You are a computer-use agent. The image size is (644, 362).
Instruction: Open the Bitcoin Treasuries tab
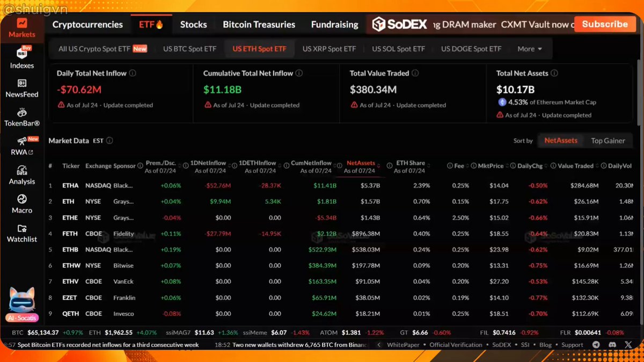(259, 25)
